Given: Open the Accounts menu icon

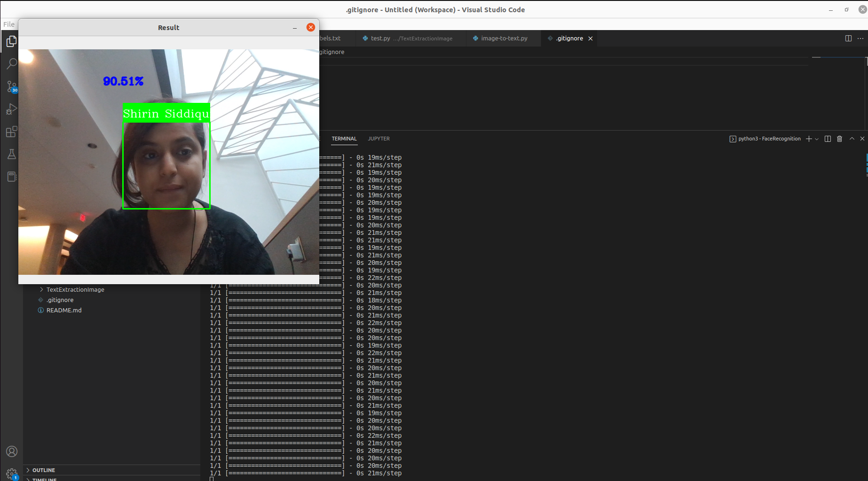Looking at the screenshot, I should click(11, 451).
